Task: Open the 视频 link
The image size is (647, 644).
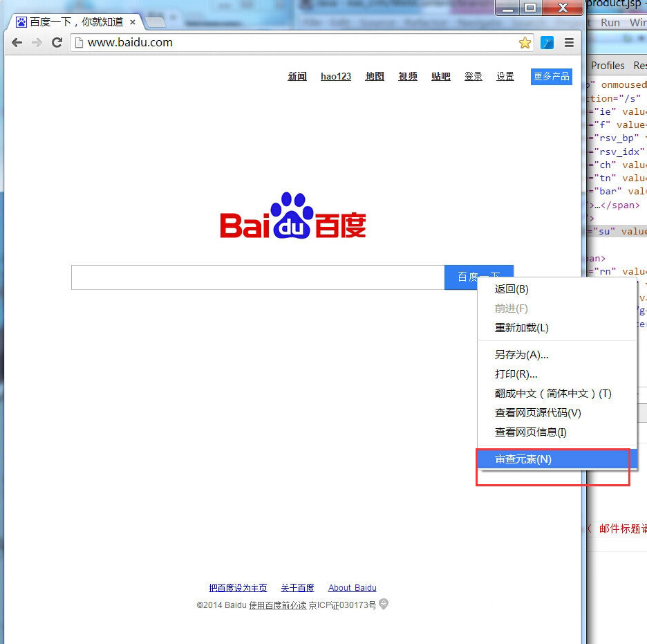Action: pyautogui.click(x=408, y=76)
